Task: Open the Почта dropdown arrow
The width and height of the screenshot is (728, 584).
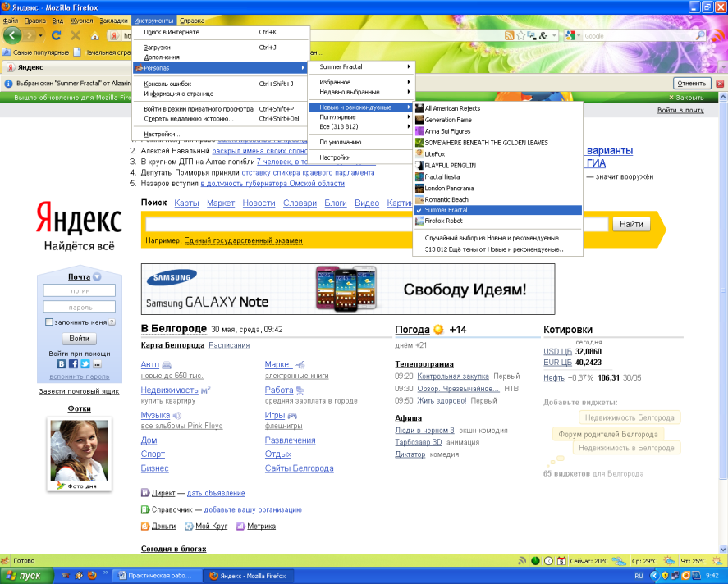Action: tap(97, 277)
